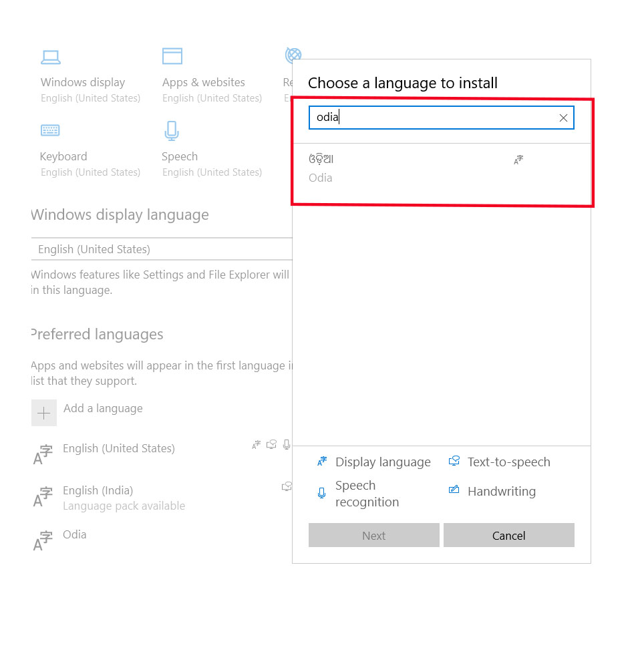Viewport: 636px width, 672px height.
Task: Click the Text-to-speech legend label
Action: [508, 462]
